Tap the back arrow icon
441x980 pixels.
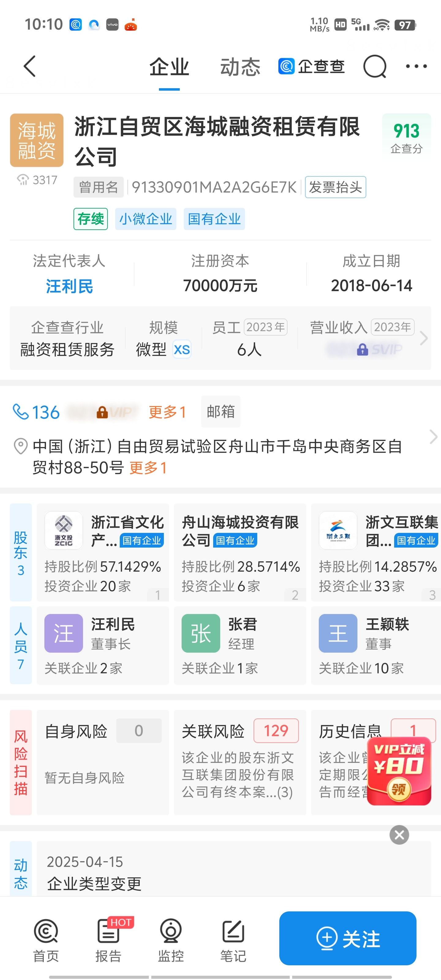(30, 66)
